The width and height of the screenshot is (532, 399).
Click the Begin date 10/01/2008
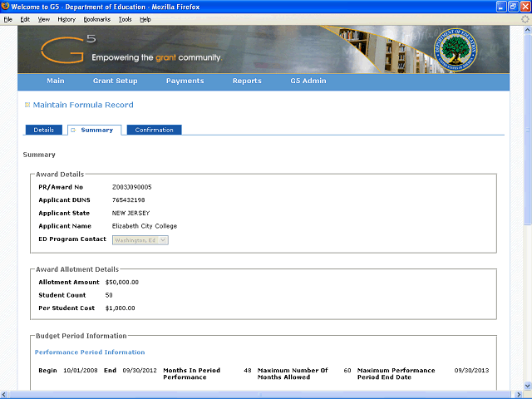[x=81, y=371]
